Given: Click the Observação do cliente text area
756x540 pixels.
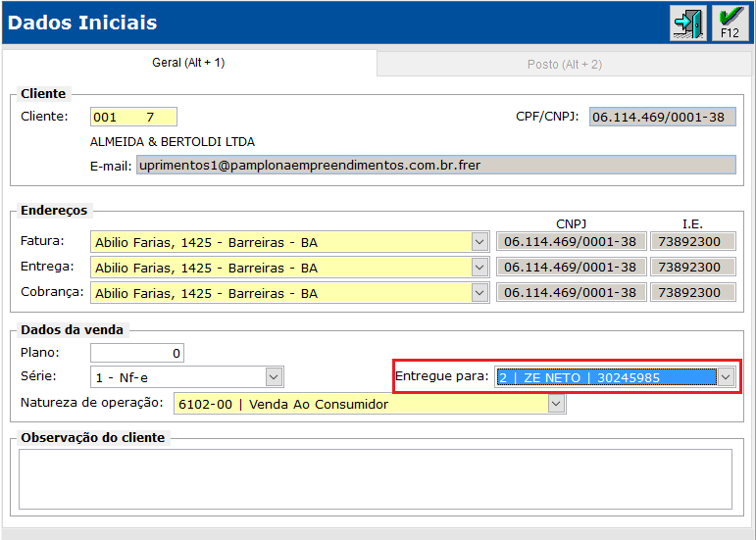Looking at the screenshot, I should pos(376,479).
